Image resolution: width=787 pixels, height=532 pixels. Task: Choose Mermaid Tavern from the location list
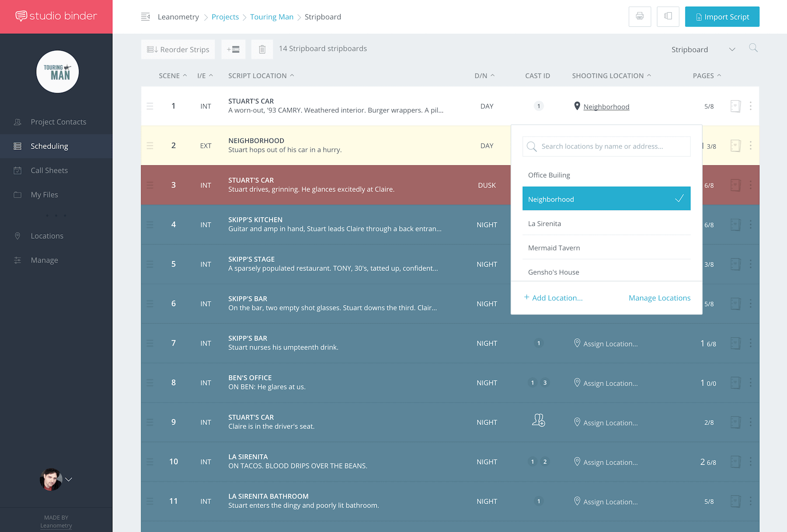click(x=606, y=248)
